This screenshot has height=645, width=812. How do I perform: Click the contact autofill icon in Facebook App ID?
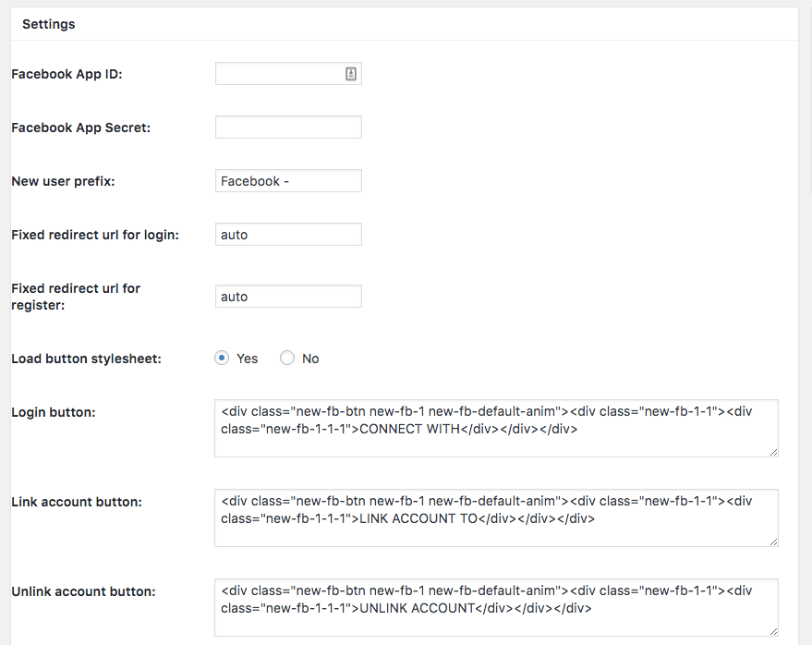click(351, 74)
